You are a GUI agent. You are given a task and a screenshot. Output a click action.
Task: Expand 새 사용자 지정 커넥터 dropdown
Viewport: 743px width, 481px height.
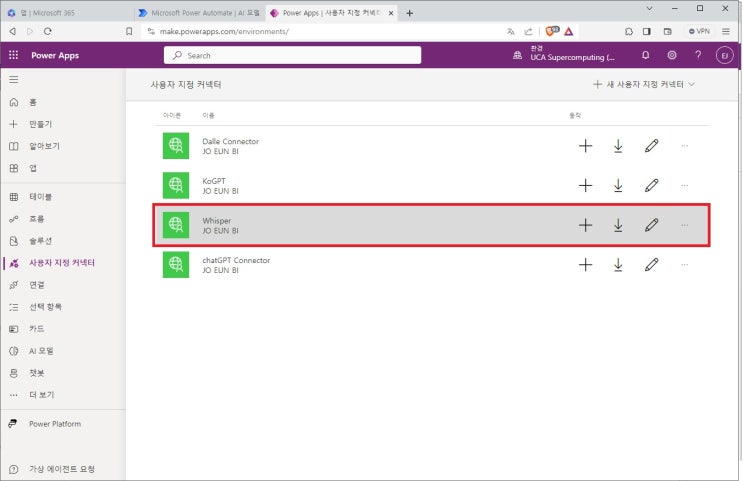click(x=643, y=84)
